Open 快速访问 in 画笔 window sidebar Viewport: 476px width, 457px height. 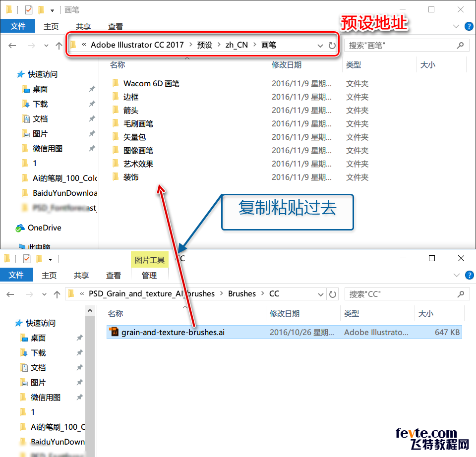(43, 74)
